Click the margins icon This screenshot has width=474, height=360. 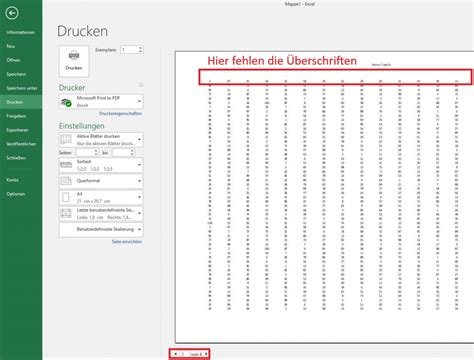(x=66, y=213)
